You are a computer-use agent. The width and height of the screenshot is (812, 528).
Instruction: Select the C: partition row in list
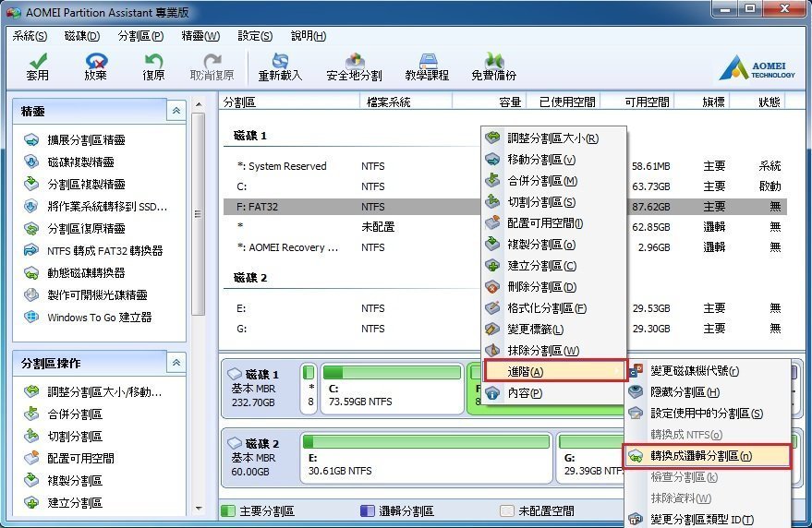(x=505, y=186)
